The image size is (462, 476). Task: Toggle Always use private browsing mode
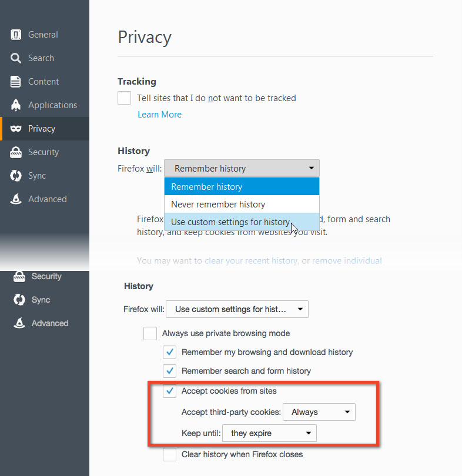(150, 333)
